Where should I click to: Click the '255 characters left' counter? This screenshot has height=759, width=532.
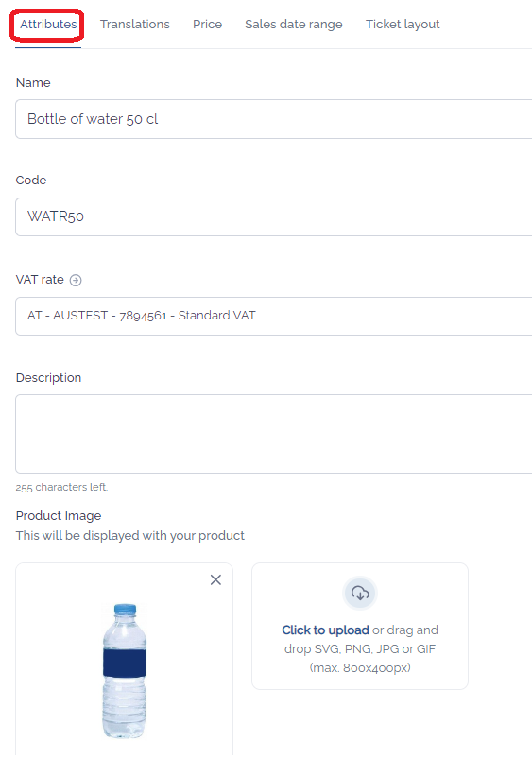pos(61,487)
